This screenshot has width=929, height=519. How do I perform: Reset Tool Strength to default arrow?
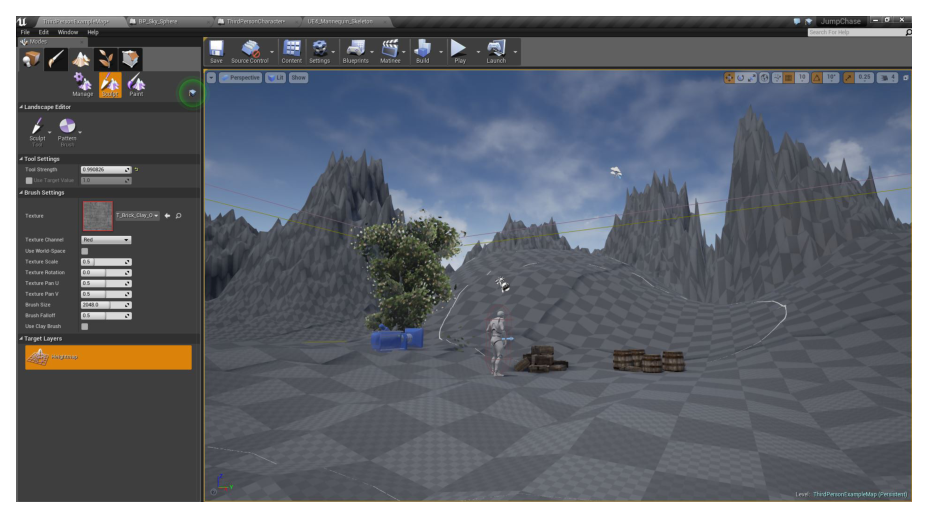click(x=136, y=169)
